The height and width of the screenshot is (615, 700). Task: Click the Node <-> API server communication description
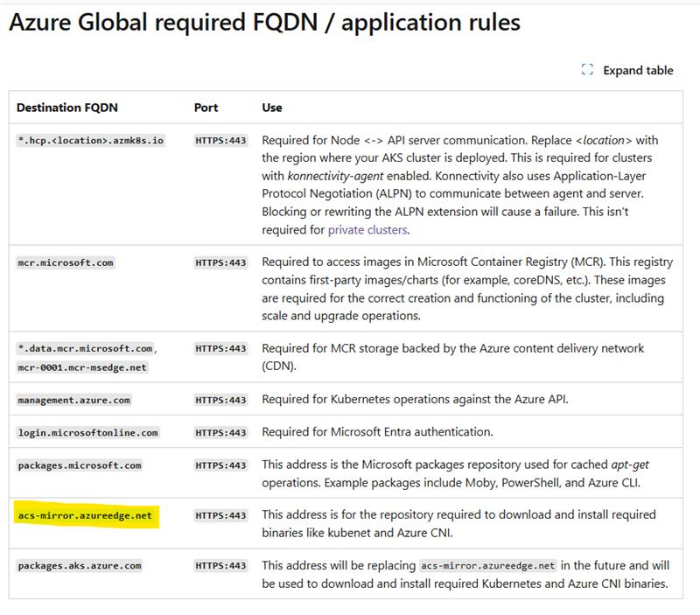point(460,185)
